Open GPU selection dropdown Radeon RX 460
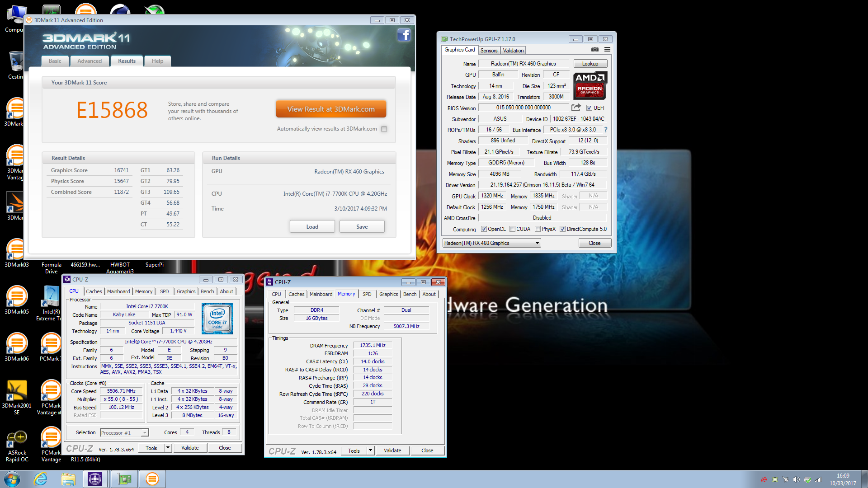868x488 pixels. click(x=491, y=243)
